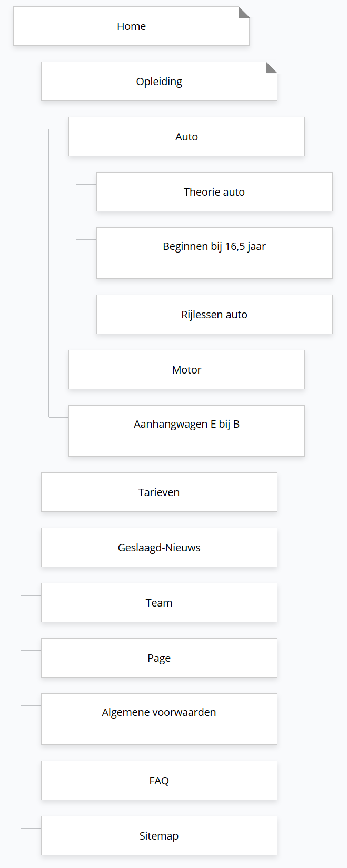Select the Geslaagd-Nieuws node

pyautogui.click(x=159, y=548)
